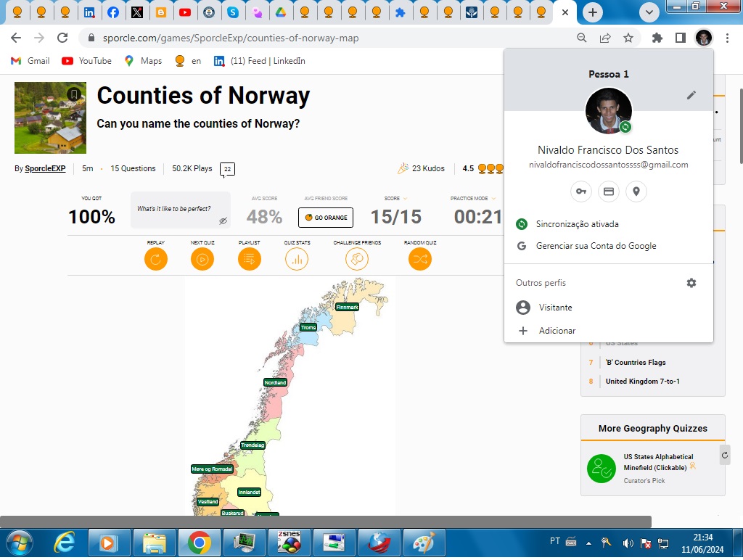Play a Random Quiz
Viewport: 743px width, 560px height.
click(419, 258)
